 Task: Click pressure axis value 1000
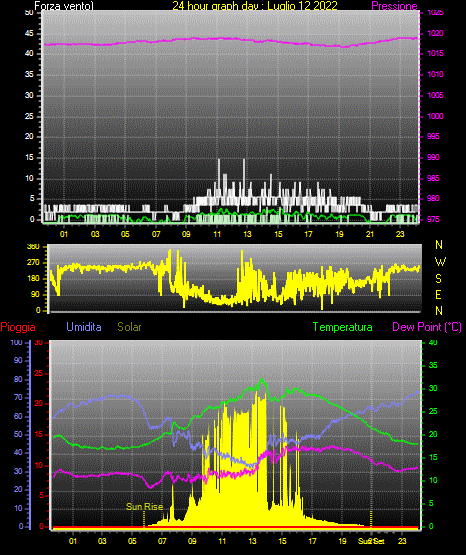point(435,116)
